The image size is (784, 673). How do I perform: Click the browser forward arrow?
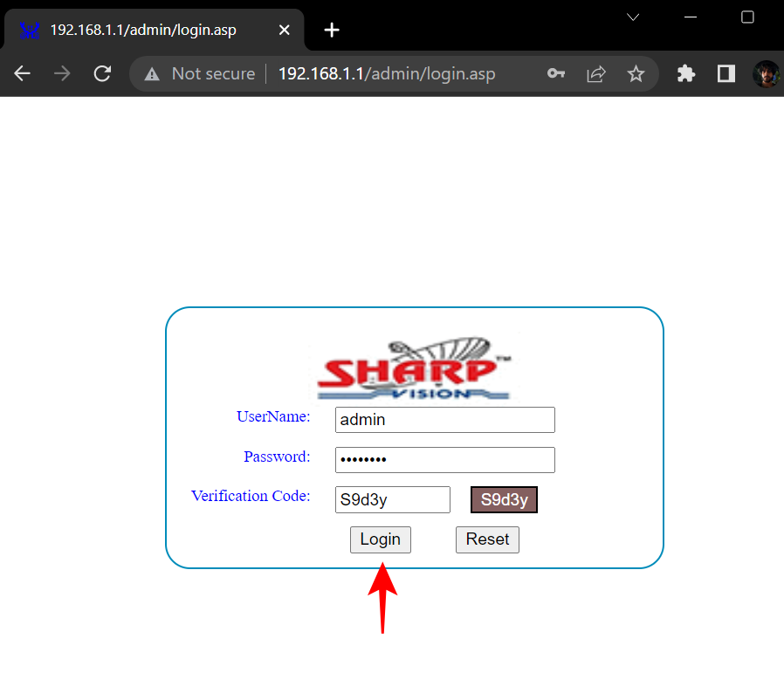pos(62,74)
